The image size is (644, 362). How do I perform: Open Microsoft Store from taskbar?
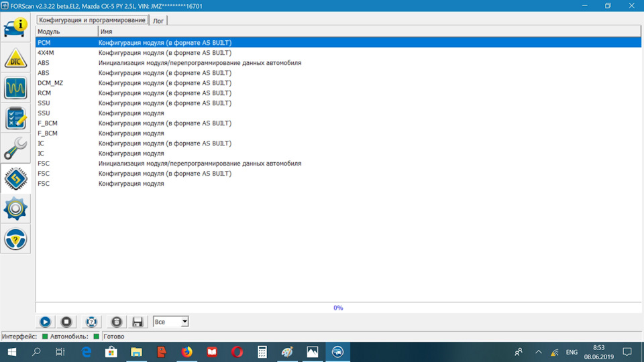(x=111, y=352)
